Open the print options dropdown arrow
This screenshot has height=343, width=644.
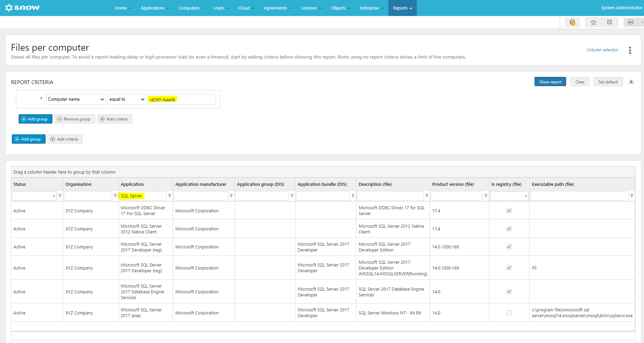coord(642,22)
